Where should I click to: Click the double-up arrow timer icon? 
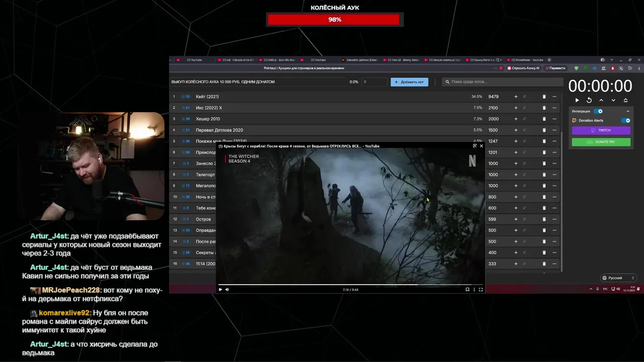[x=625, y=101]
